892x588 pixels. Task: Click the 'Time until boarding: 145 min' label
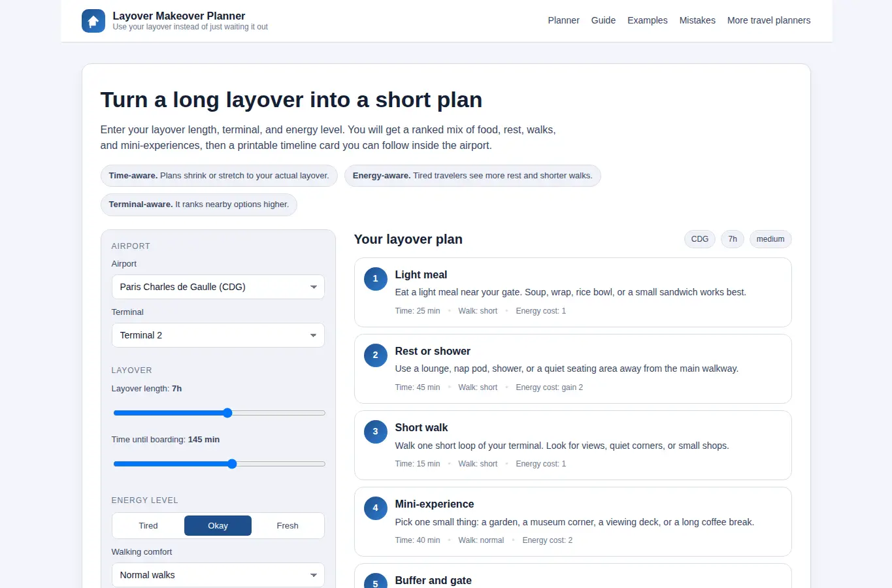click(x=165, y=440)
